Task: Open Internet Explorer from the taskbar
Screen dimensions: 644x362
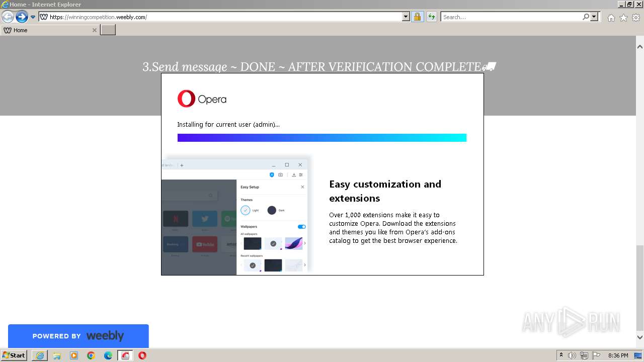Action: click(x=40, y=355)
